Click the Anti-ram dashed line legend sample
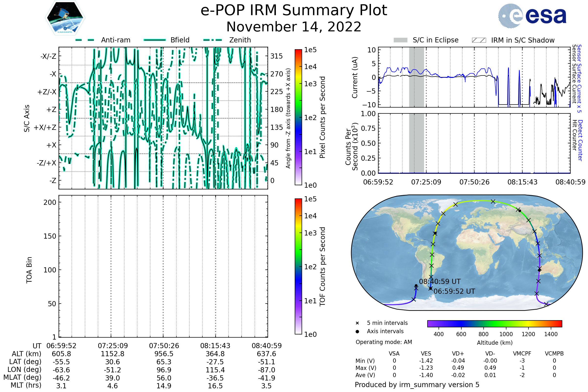588x392 pixels. pyautogui.click(x=85, y=40)
